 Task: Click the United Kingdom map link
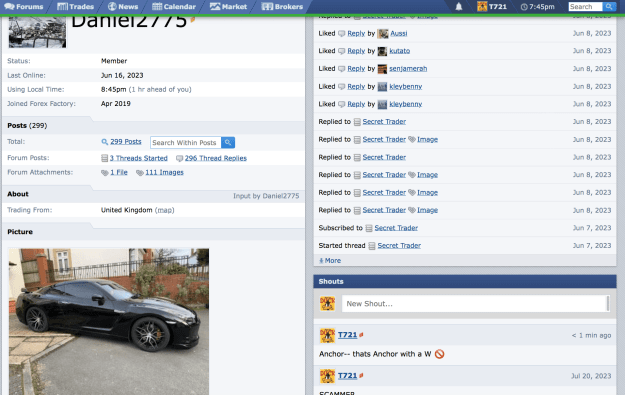point(165,210)
